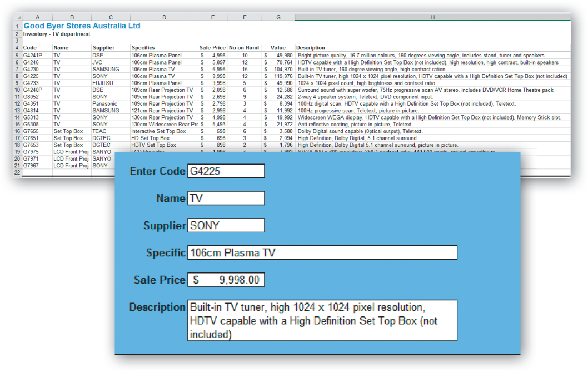Click the 'Inventory - TV department' cell
588x372 pixels.
[57, 34]
